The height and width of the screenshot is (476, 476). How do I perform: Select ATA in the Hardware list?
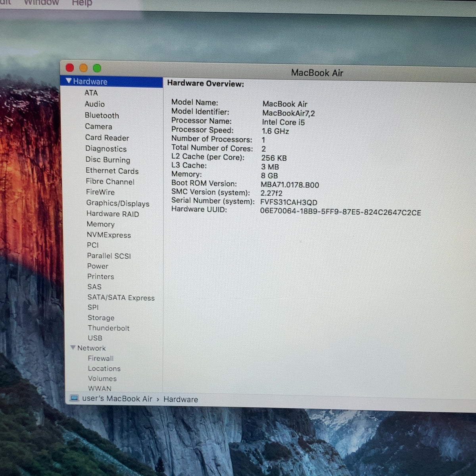pyautogui.click(x=91, y=92)
